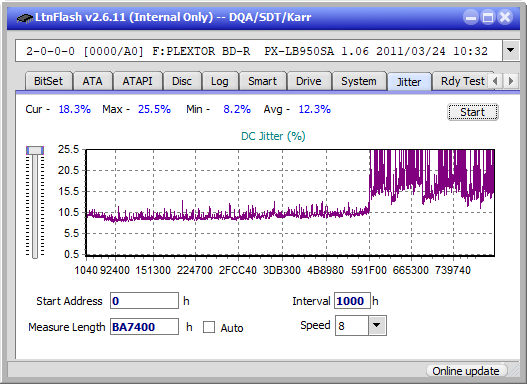527x384 pixels.
Task: Toggle the Auto checkbox
Action: tap(209, 327)
